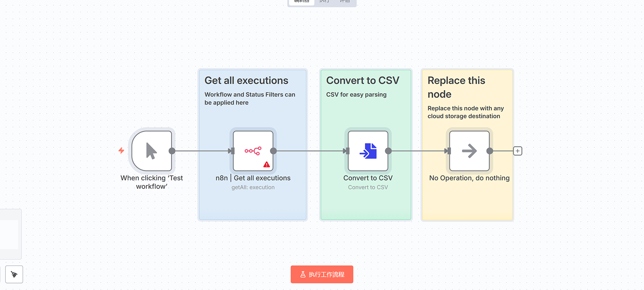Click the plus button after No Operation node
The image size is (644, 290).
tap(517, 151)
